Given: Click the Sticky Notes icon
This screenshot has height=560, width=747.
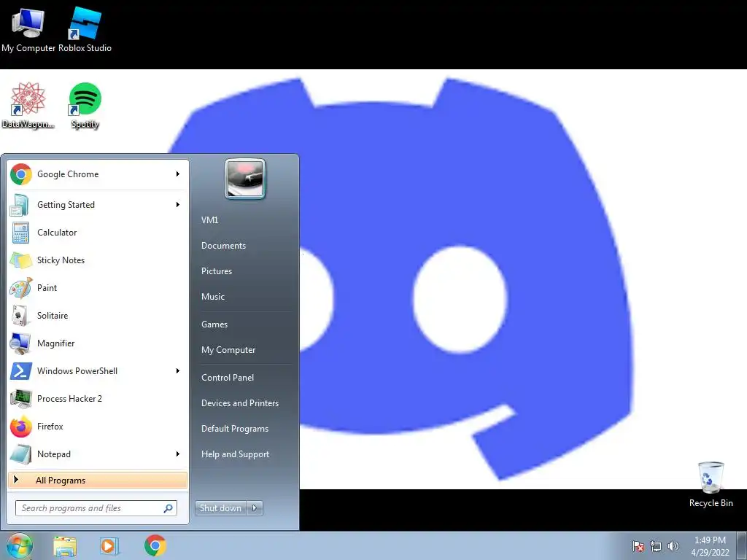Looking at the screenshot, I should (21, 260).
